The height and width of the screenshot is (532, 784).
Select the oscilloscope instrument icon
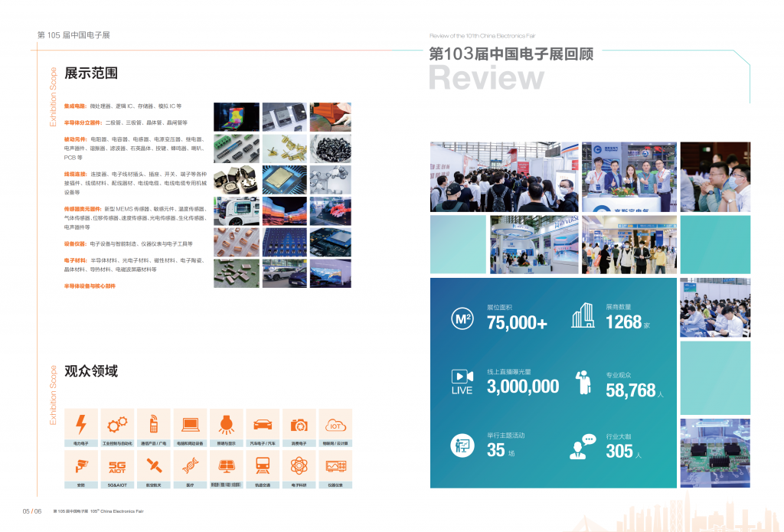click(x=335, y=465)
